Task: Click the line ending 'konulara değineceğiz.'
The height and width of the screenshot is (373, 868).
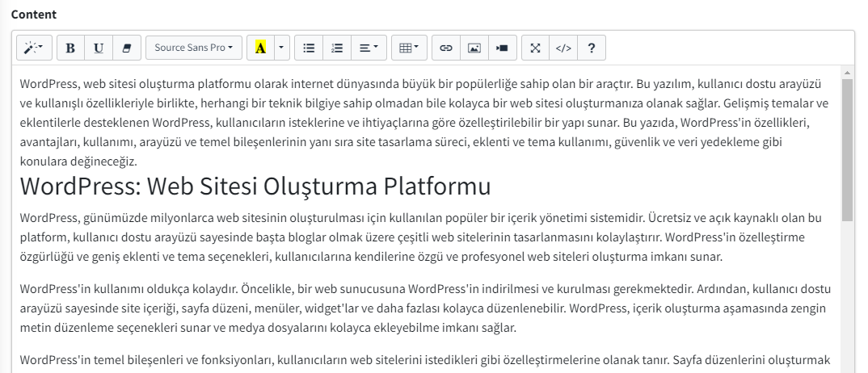Action: point(78,161)
